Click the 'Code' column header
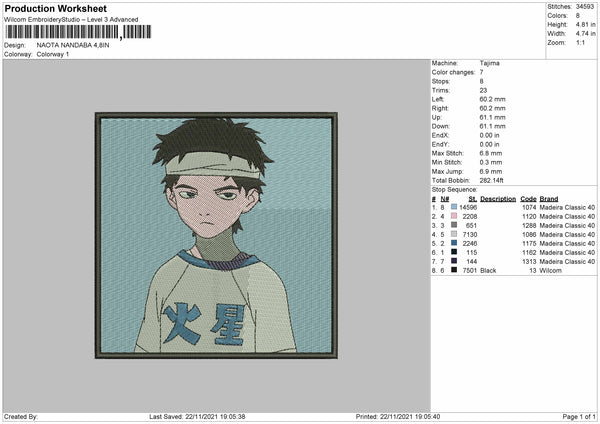The height and width of the screenshot is (424, 600). 528,199
